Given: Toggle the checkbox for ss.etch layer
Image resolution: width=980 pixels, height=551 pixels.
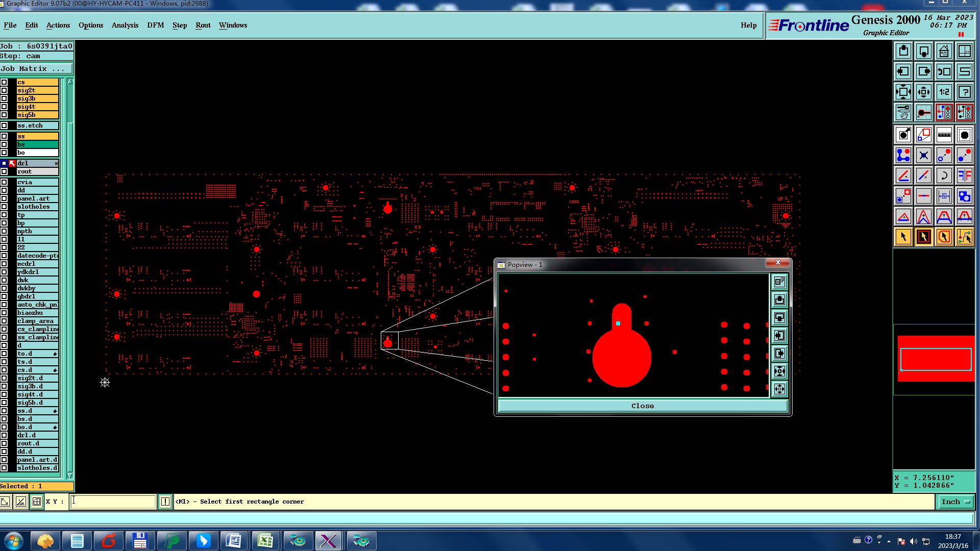Looking at the screenshot, I should (x=4, y=126).
